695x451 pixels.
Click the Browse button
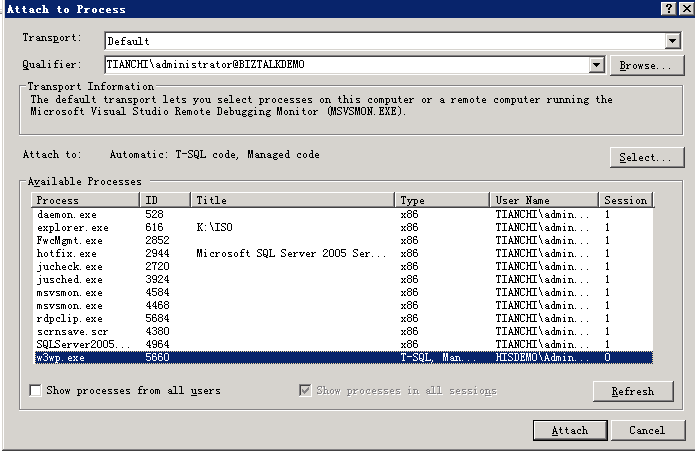pos(647,66)
